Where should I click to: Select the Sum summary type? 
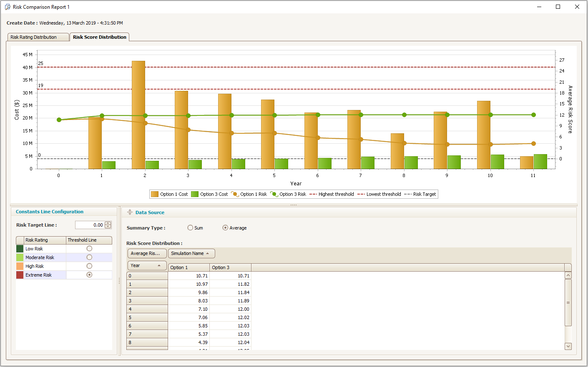tap(190, 228)
